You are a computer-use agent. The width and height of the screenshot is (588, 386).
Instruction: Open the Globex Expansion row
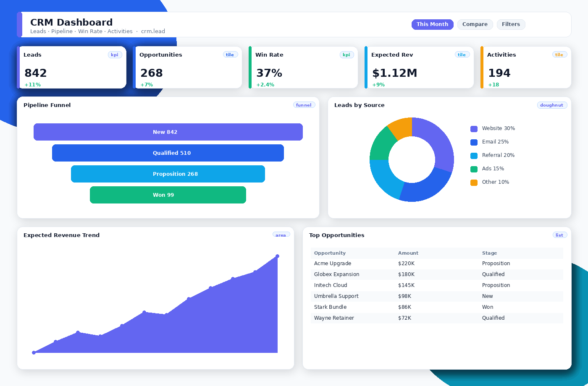coord(437,274)
